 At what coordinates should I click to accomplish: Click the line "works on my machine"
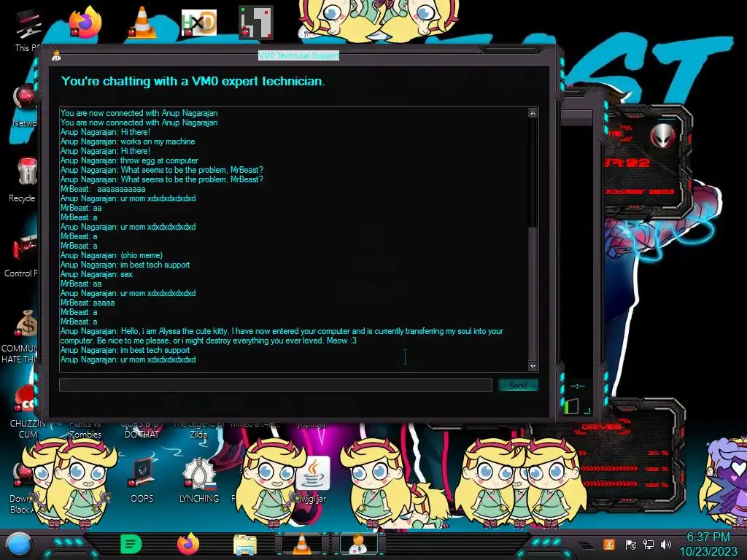coord(158,141)
